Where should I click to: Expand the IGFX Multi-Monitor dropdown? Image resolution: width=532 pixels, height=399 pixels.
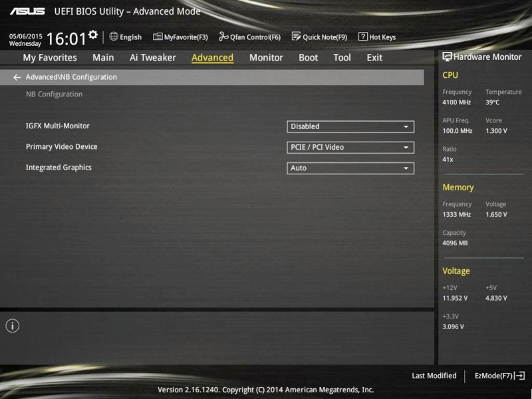tap(350, 126)
